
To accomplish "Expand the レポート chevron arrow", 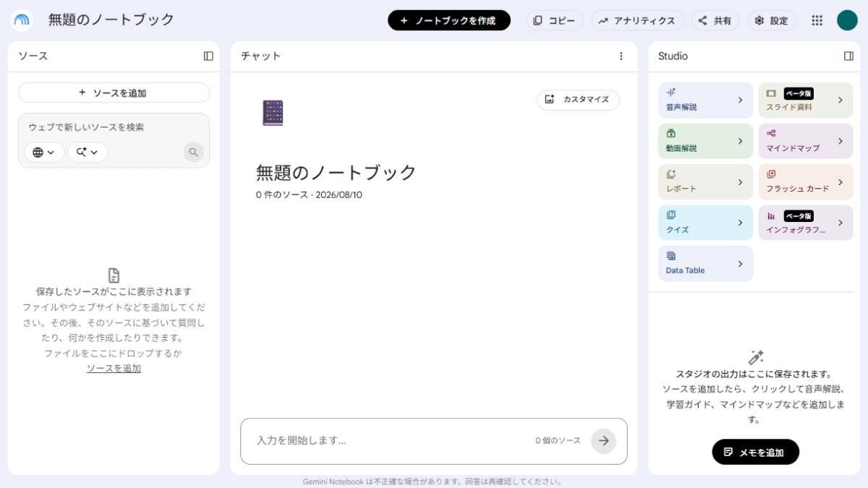I will [x=740, y=182].
